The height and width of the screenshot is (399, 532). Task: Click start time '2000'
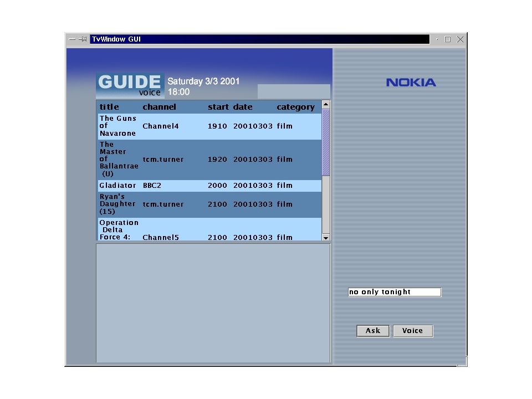(217, 186)
